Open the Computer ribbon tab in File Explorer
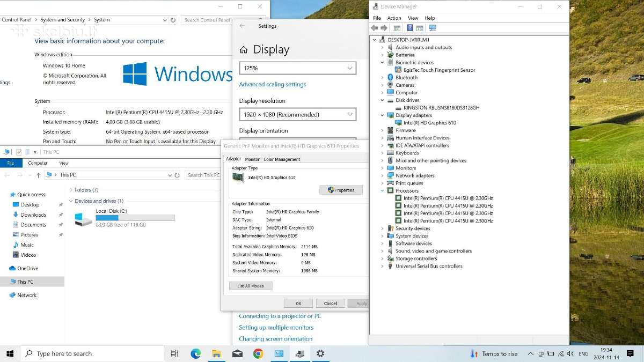The height and width of the screenshot is (362, 644). [x=38, y=163]
